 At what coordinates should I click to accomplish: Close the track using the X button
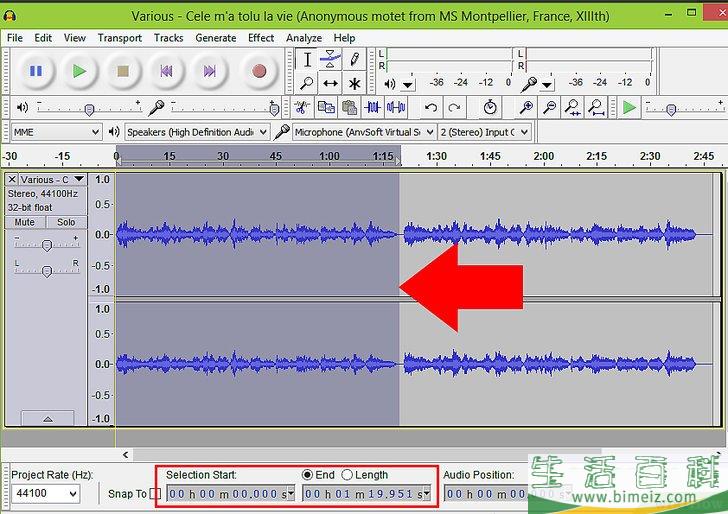point(12,179)
